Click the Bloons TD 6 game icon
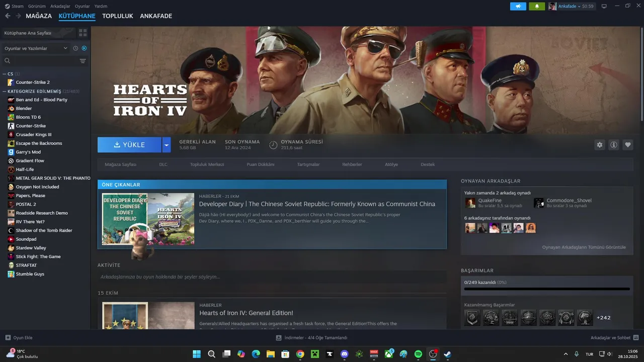 coord(11,117)
